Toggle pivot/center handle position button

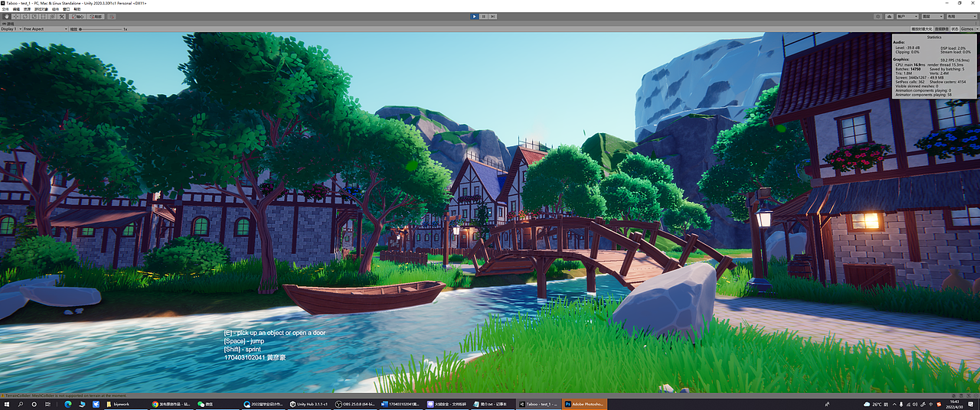click(77, 16)
